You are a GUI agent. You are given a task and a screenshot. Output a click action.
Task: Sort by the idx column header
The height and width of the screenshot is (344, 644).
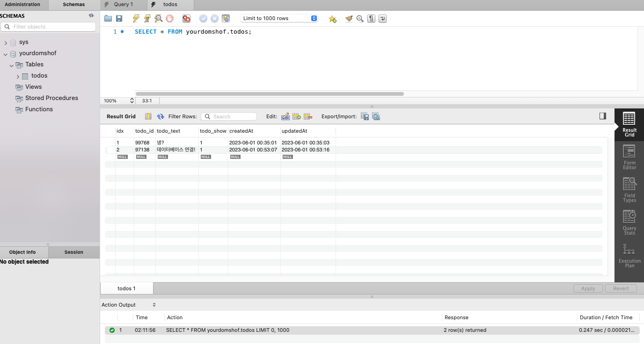124,131
